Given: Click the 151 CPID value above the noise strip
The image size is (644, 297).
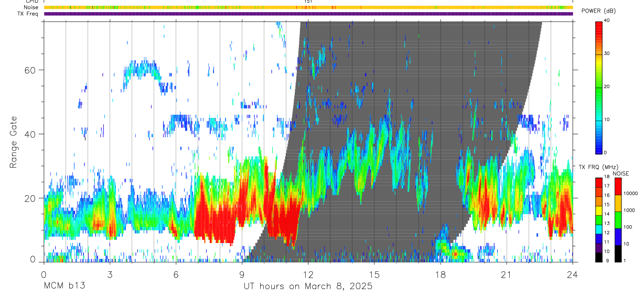Looking at the screenshot, I should click(308, 2).
